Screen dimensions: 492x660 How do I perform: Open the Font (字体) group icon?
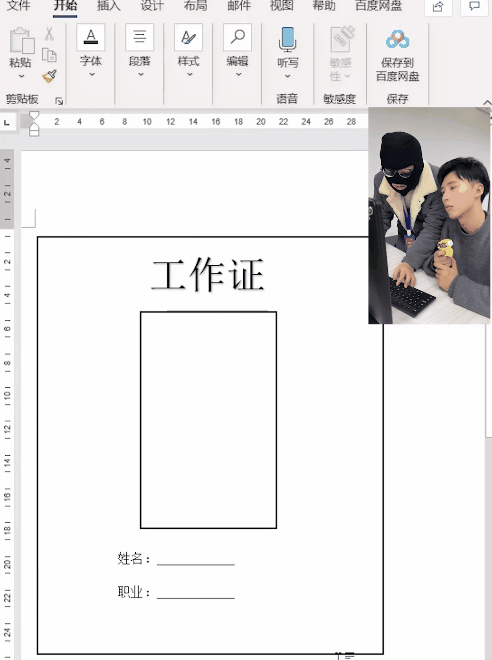90,37
